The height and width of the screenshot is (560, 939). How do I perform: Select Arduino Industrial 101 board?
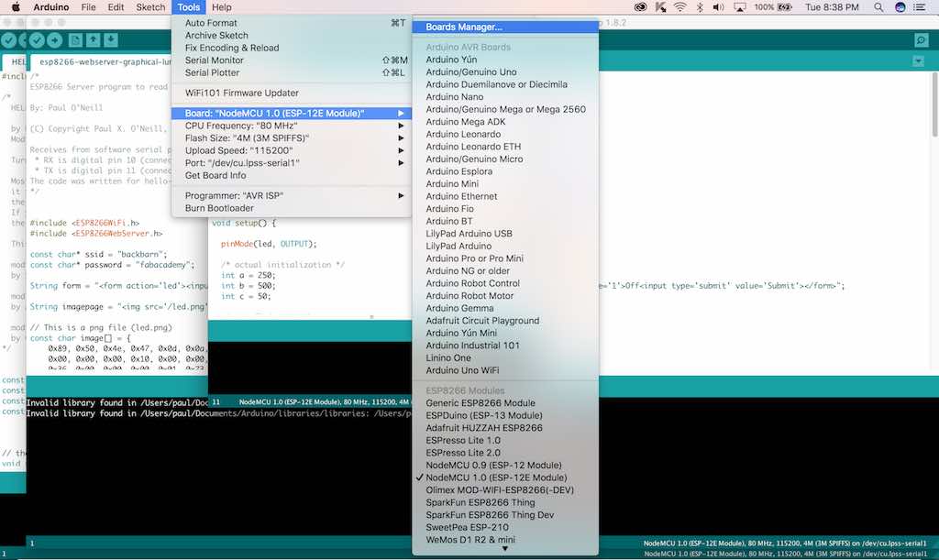(505, 346)
